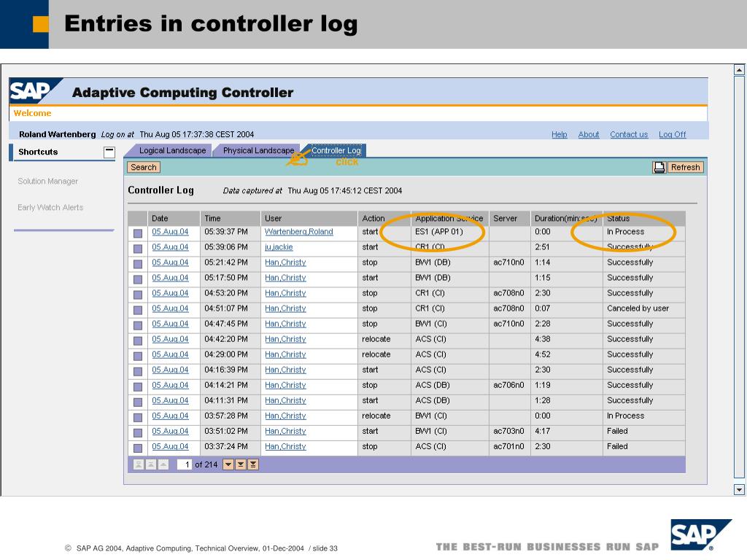The image size is (747, 560).
Task: Click the Time column header
Action: point(230,218)
